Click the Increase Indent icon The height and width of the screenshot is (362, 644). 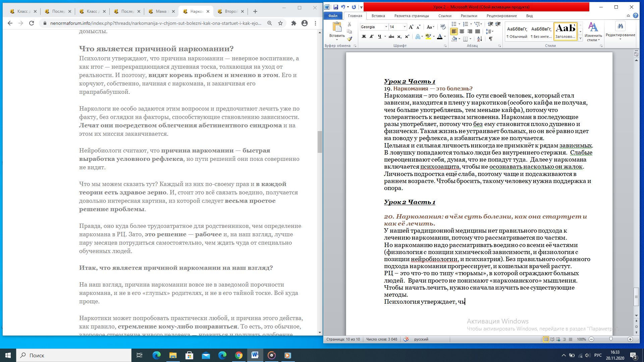pyautogui.click(x=498, y=24)
